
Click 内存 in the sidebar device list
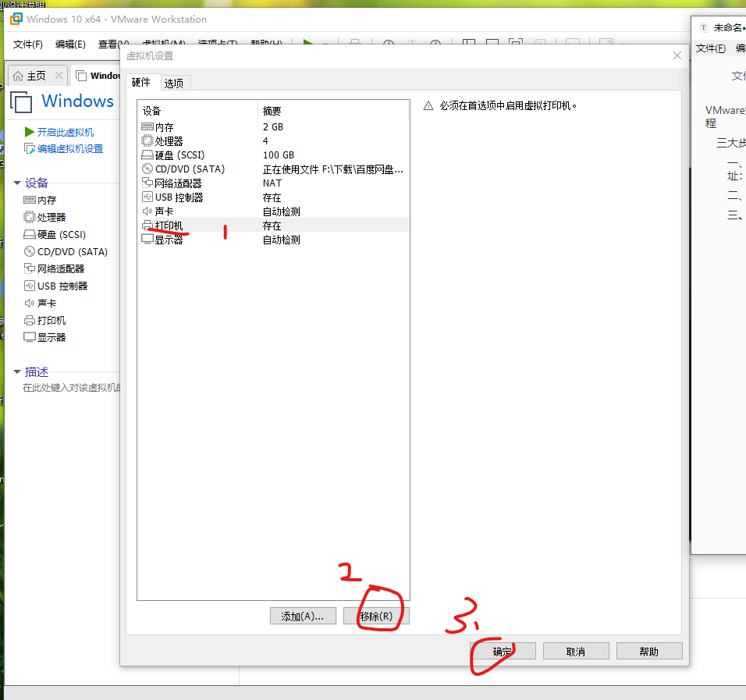click(x=47, y=201)
